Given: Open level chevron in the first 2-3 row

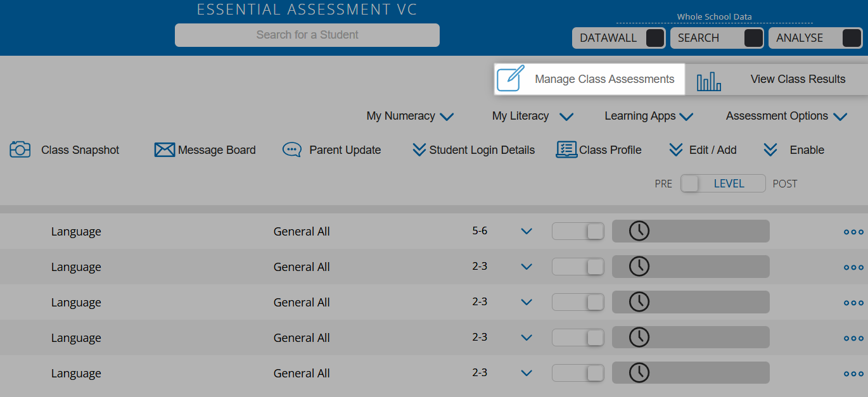Looking at the screenshot, I should pyautogui.click(x=526, y=267).
